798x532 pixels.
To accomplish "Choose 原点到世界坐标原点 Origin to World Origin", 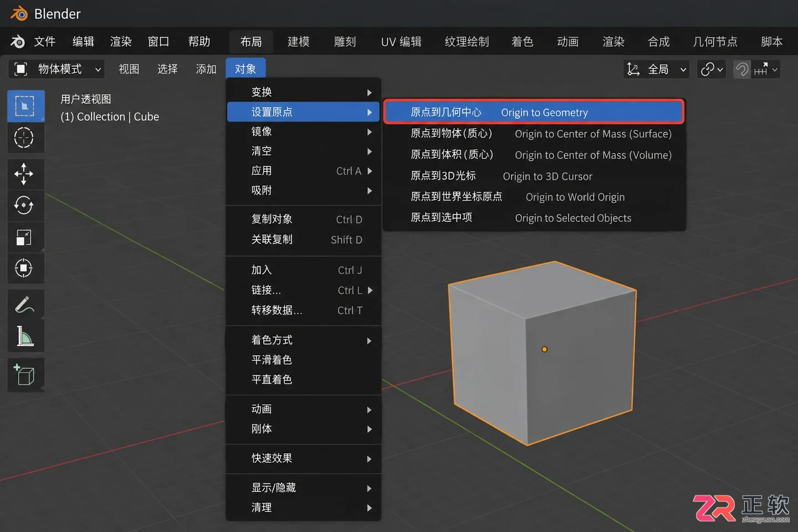I will tap(534, 197).
